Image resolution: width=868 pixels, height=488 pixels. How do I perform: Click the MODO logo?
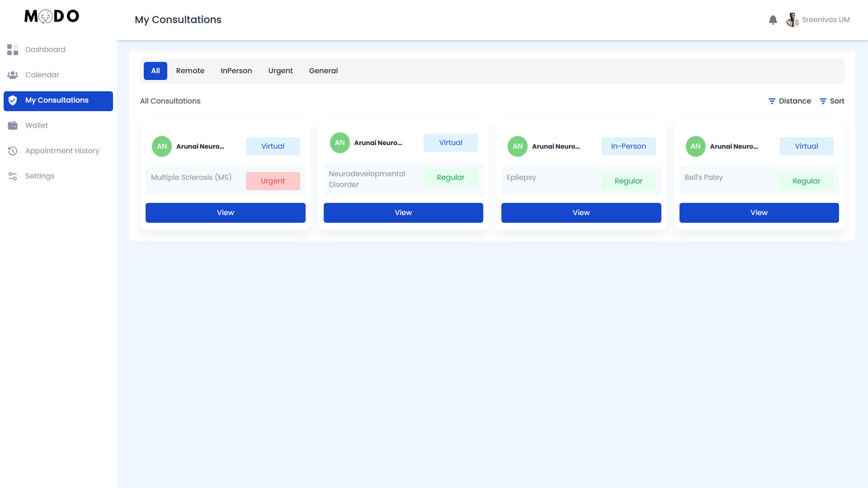[52, 17]
